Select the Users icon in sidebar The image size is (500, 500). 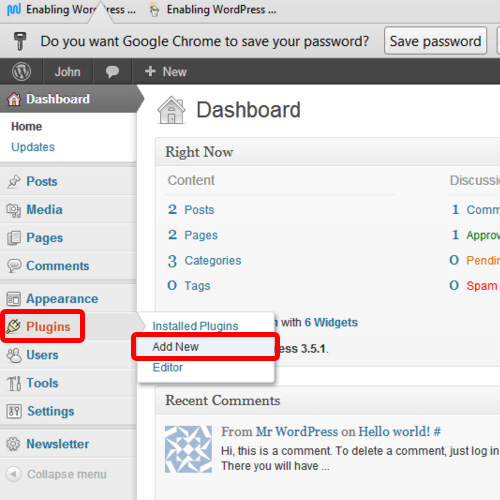coord(14,355)
